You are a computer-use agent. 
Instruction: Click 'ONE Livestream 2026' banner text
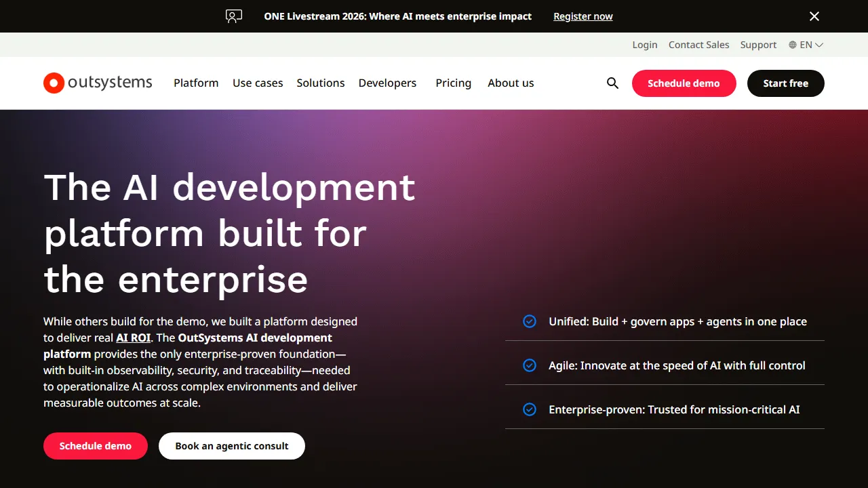tap(398, 16)
